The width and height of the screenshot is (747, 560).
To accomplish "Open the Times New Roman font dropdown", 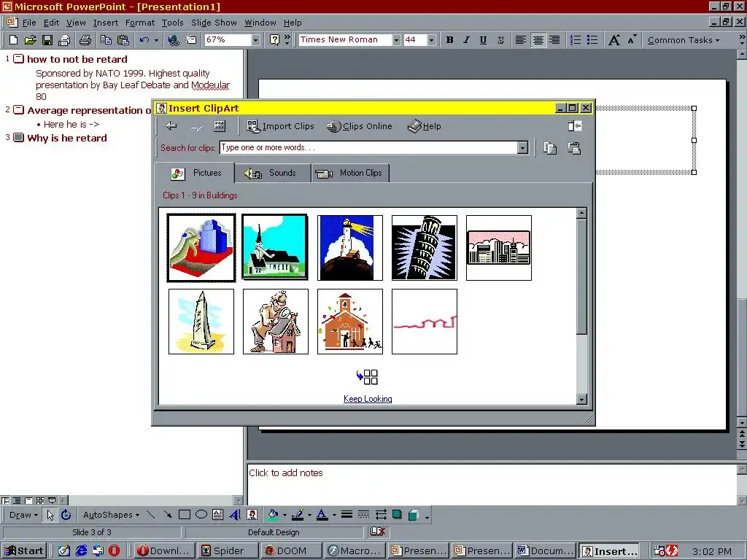I will (x=396, y=40).
